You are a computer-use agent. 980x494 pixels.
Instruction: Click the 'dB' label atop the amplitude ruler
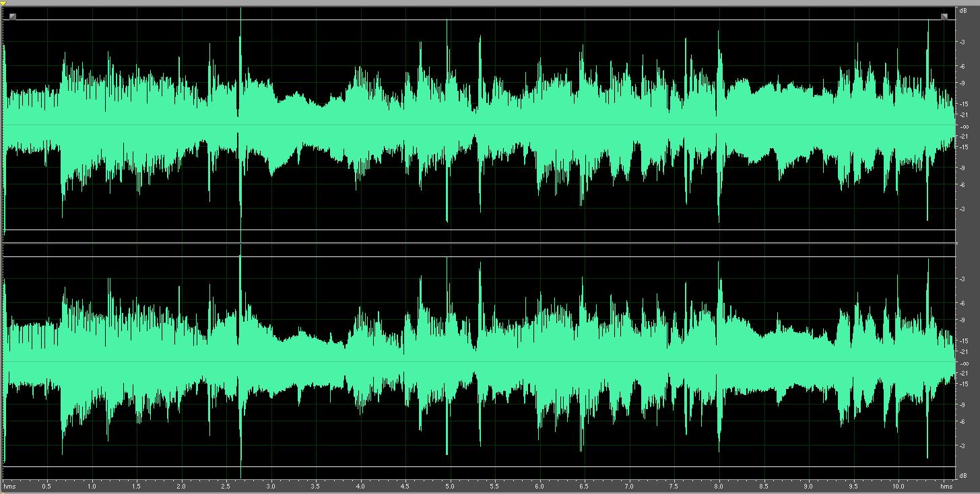click(x=963, y=11)
